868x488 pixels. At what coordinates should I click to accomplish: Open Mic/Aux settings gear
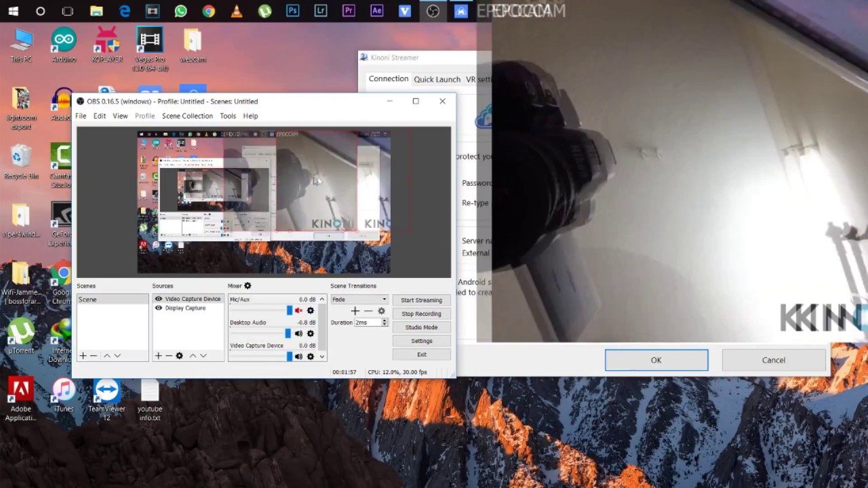pos(311,310)
